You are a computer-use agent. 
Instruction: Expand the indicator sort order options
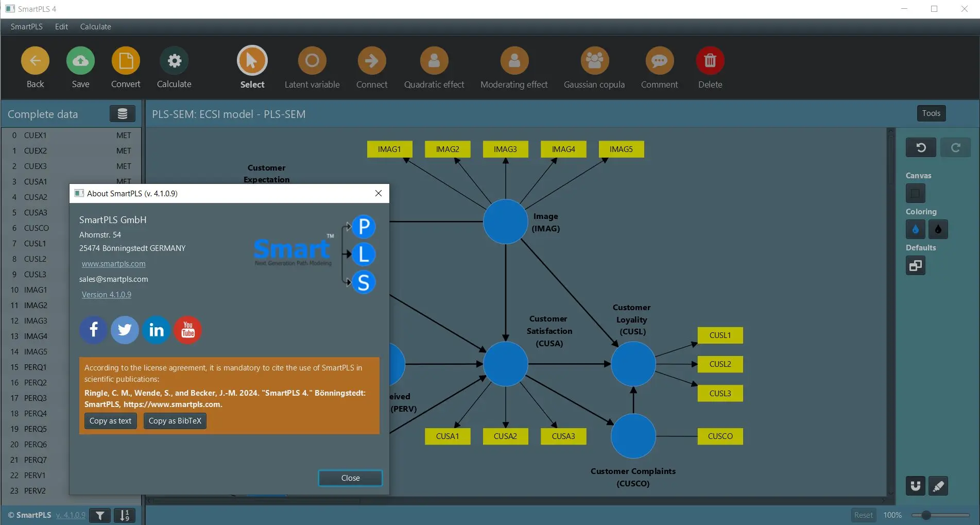click(x=124, y=515)
